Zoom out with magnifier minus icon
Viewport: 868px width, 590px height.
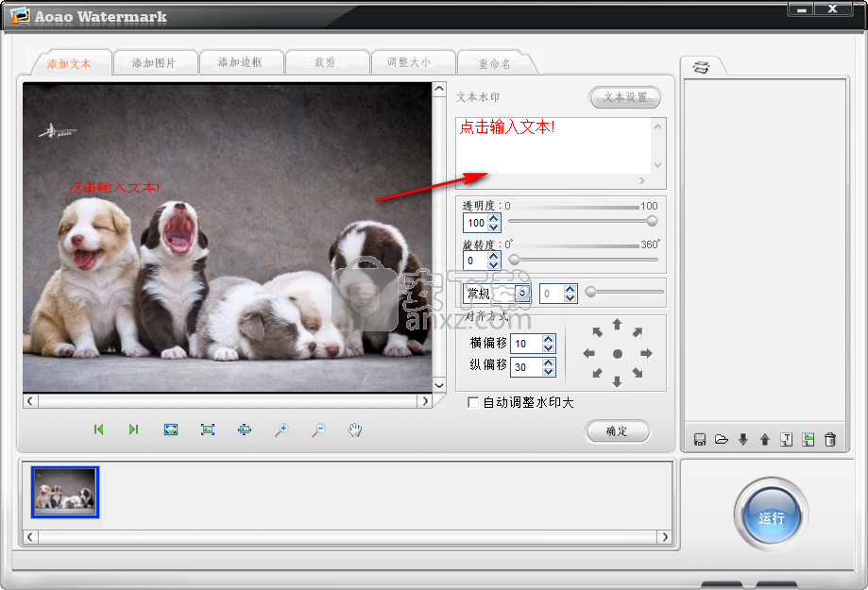(318, 430)
